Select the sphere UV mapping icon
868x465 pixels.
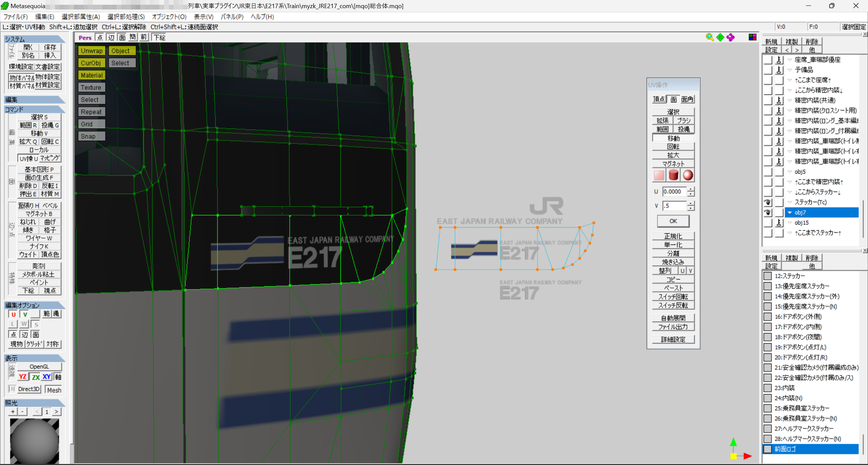click(x=687, y=175)
